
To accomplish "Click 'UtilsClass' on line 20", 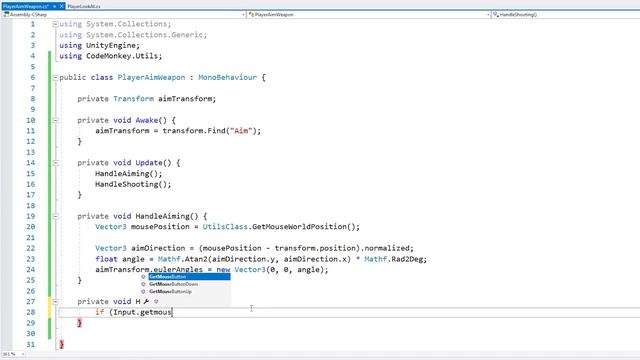I will 225,227.
